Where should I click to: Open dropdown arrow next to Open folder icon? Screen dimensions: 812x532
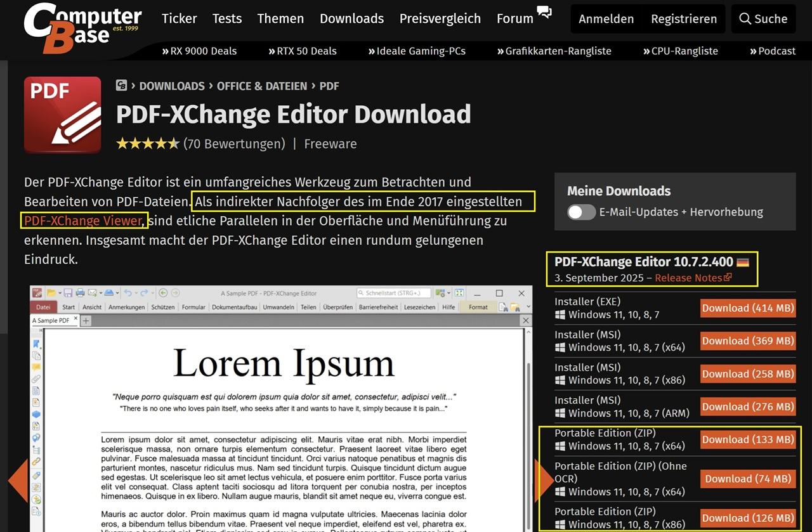[60, 293]
